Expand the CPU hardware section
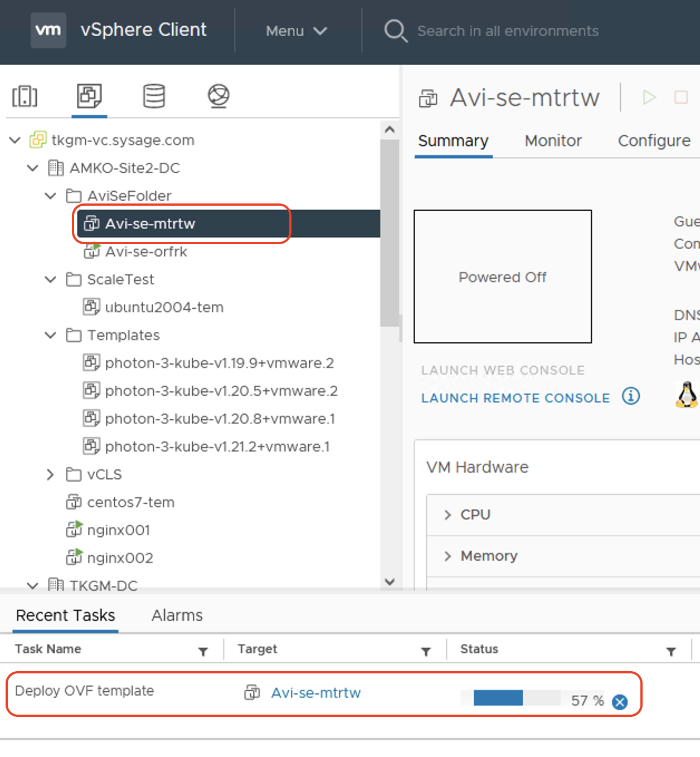 coord(448,515)
